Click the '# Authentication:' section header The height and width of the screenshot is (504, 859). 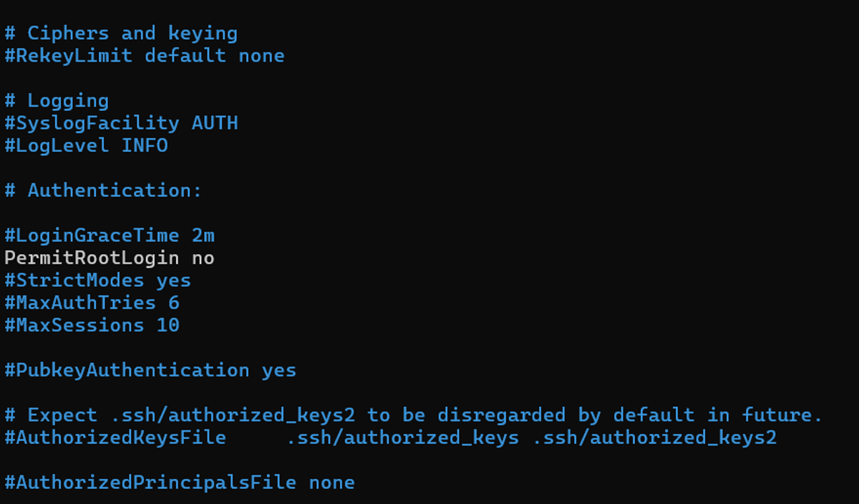click(x=104, y=191)
